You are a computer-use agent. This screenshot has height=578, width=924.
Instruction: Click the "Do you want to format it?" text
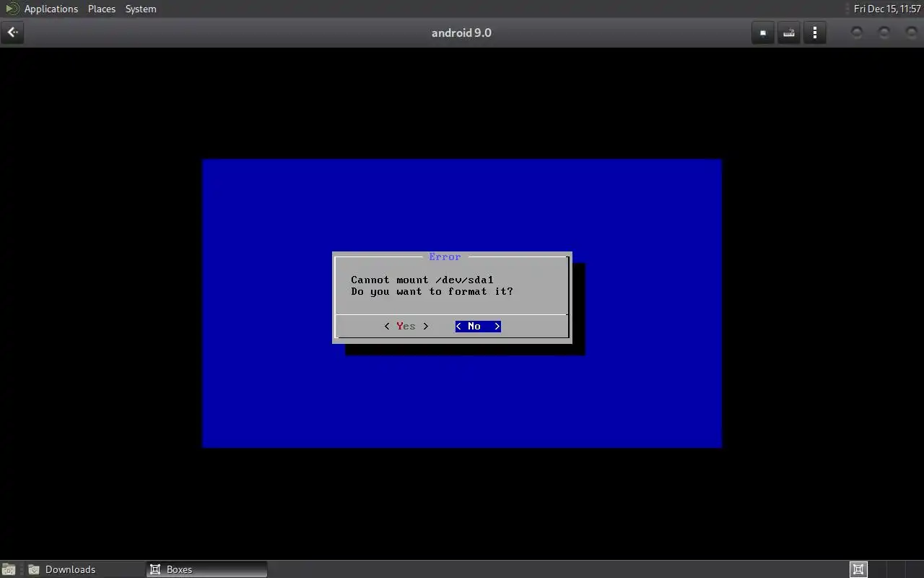click(432, 292)
